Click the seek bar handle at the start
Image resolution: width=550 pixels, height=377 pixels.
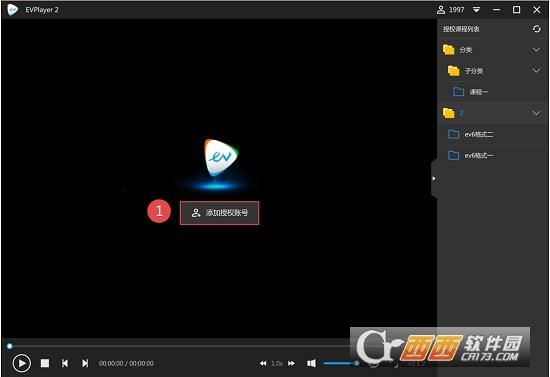(10, 346)
